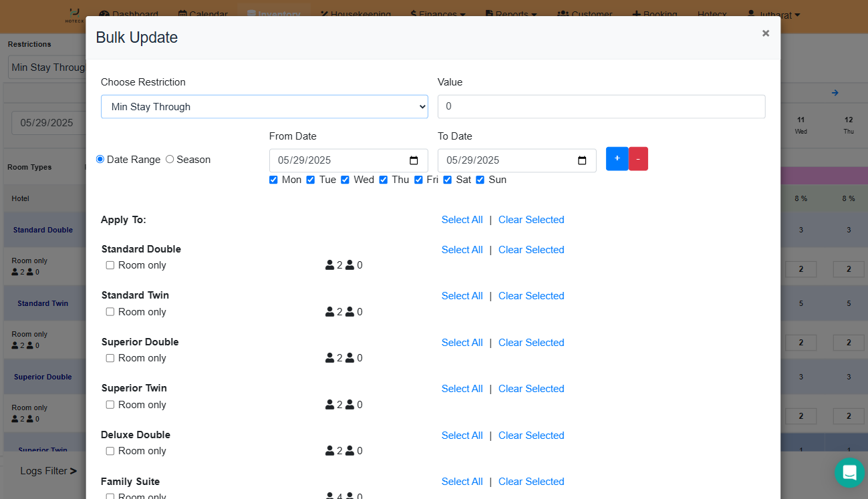
Task: Click the blue plus add date range button
Action: coord(617,159)
